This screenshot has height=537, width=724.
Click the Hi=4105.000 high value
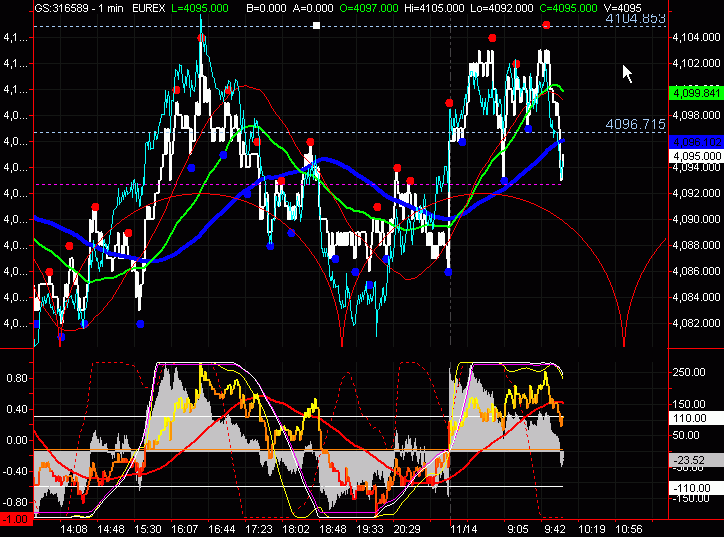pyautogui.click(x=434, y=8)
